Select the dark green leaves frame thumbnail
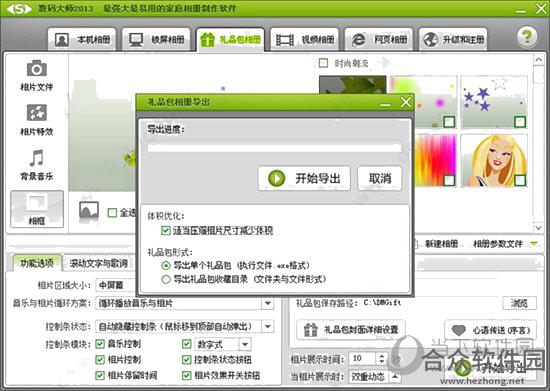 (353, 85)
